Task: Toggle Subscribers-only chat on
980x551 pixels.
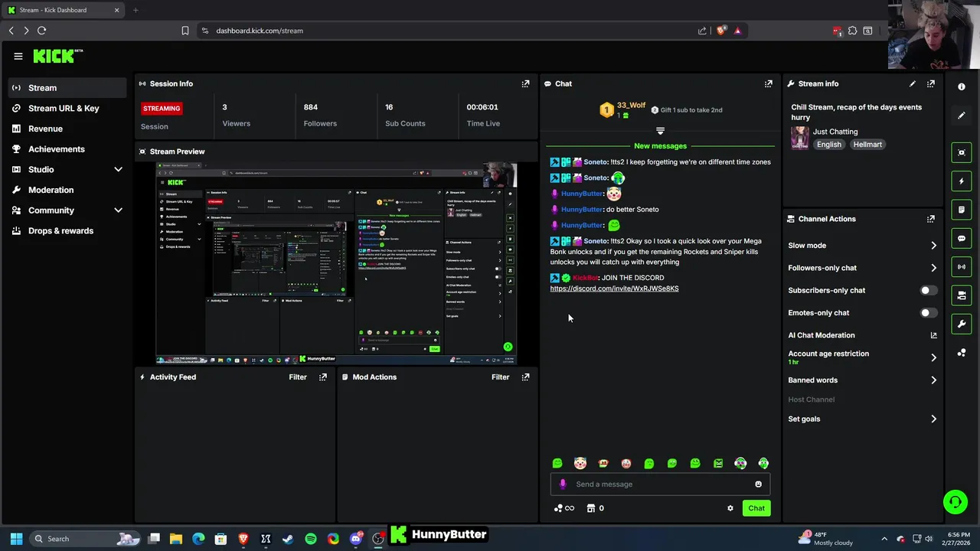Action: tap(928, 291)
